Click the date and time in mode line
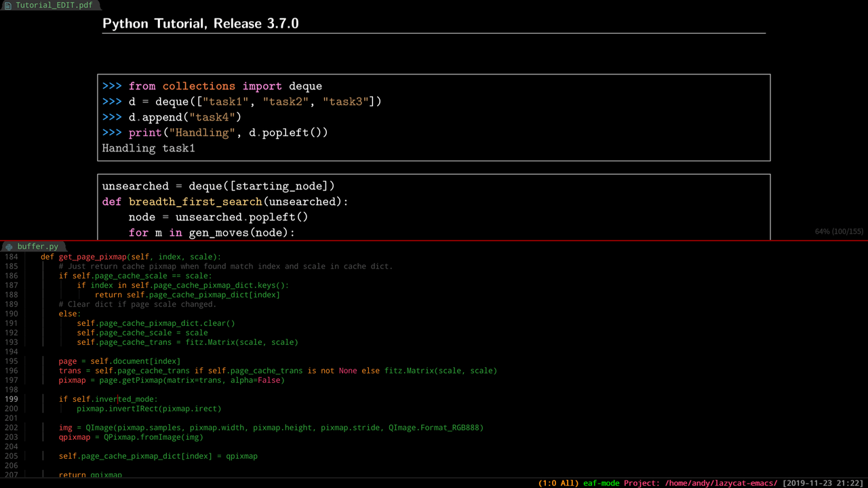 pyautogui.click(x=823, y=483)
